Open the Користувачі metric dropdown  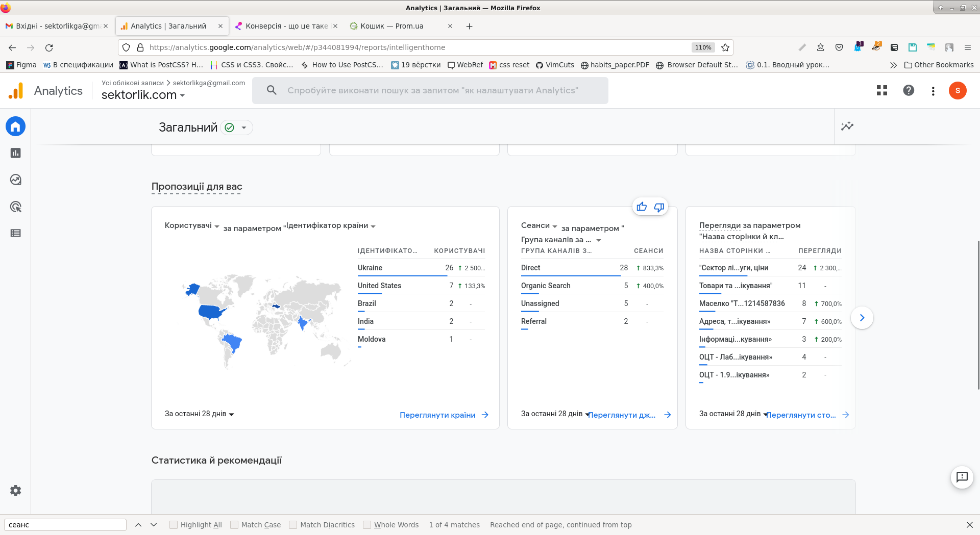(192, 225)
